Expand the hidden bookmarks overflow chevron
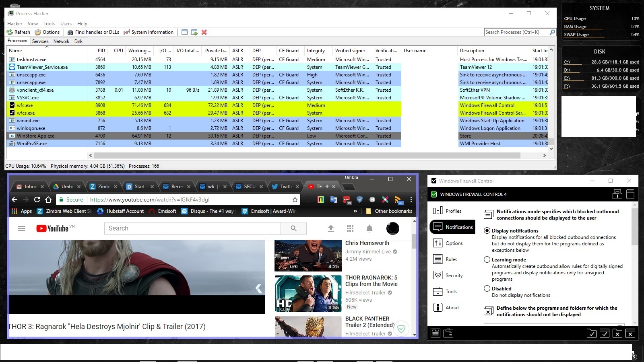Screen dimensions: 644x362 click(355, 211)
